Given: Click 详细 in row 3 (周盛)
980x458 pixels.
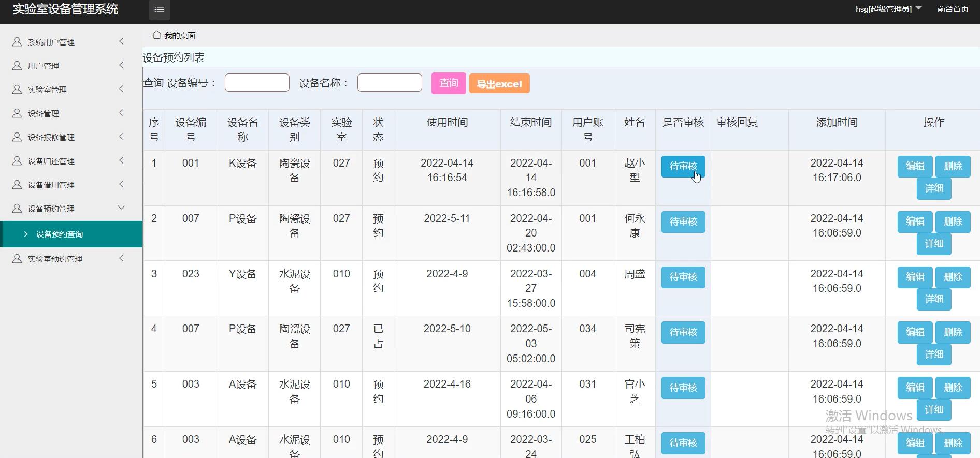Looking at the screenshot, I should [x=934, y=299].
